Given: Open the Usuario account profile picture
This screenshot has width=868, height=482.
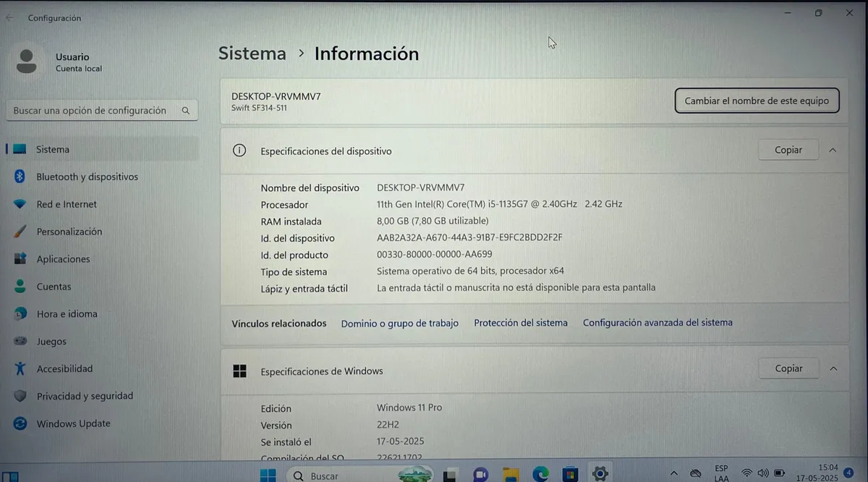Looking at the screenshot, I should pos(27,62).
